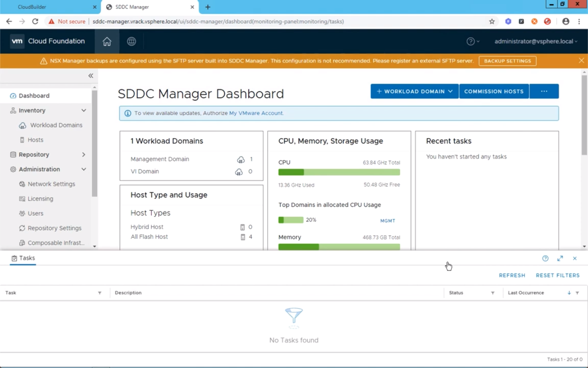Click the Administration gear icon
This screenshot has height=368, width=588.
coord(13,169)
